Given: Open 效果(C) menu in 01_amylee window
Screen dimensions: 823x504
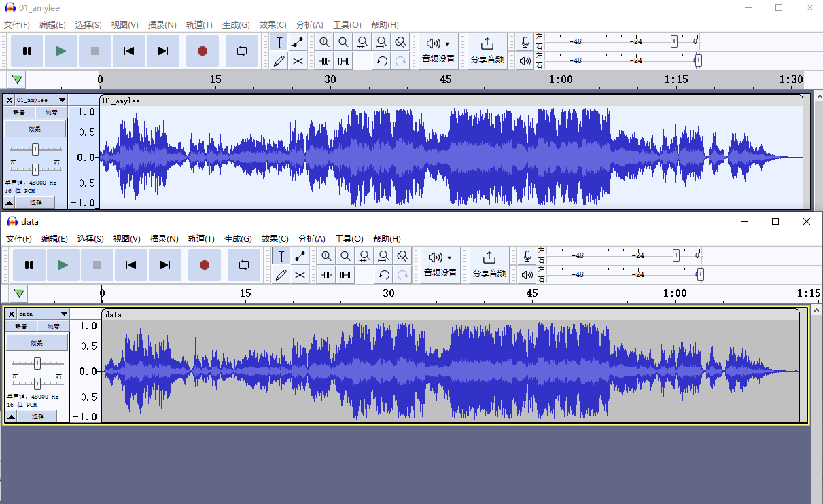Looking at the screenshot, I should (273, 25).
